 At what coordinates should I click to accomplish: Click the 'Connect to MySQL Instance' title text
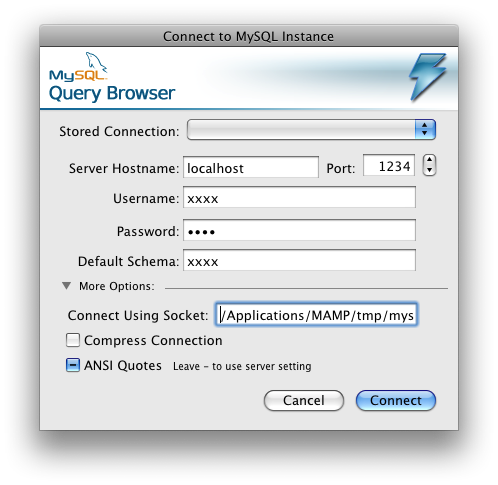click(x=248, y=36)
